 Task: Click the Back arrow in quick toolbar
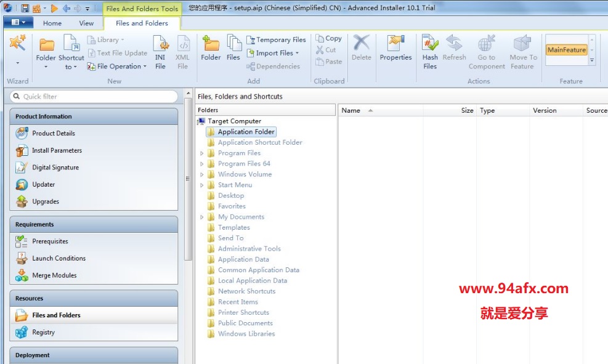click(x=67, y=8)
